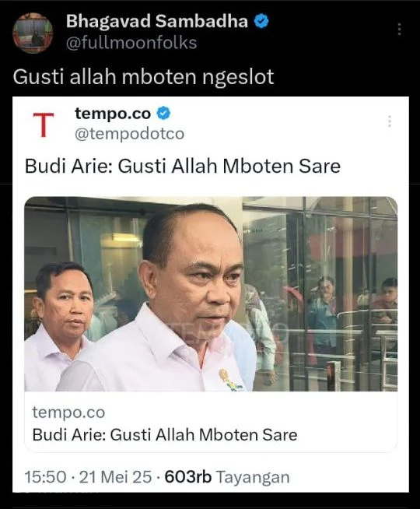Select the tweet text "Gusti allah mboten ngeslot"
The image size is (420, 509).
point(143,77)
